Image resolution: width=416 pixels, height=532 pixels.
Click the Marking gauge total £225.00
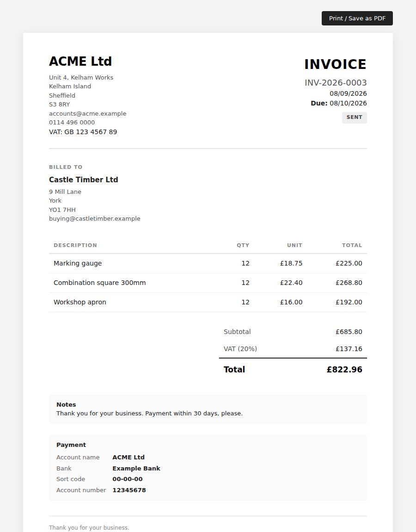[349, 263]
